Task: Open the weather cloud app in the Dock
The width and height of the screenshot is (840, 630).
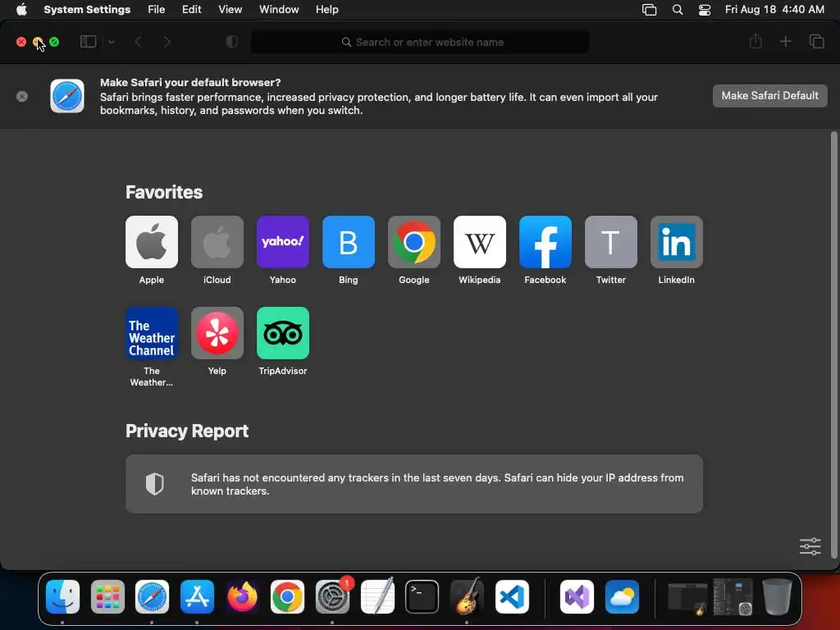Action: tap(622, 596)
